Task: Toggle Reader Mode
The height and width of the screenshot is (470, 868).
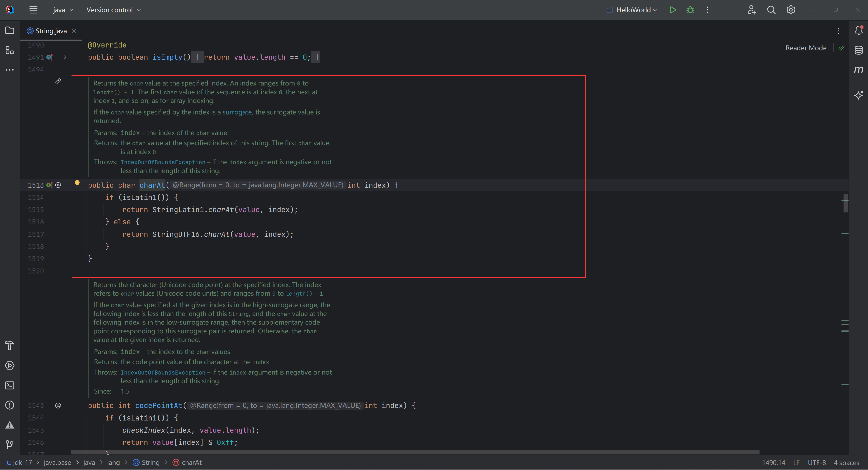Action: click(x=806, y=48)
